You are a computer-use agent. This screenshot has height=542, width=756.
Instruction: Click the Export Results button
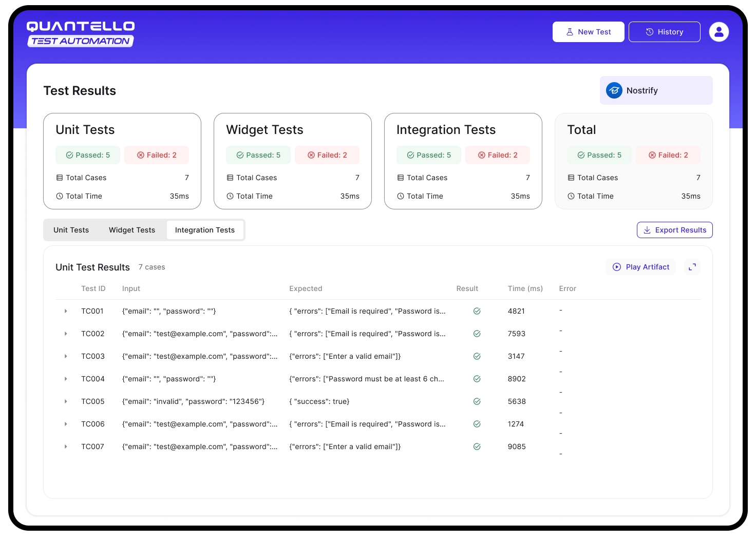[675, 230]
